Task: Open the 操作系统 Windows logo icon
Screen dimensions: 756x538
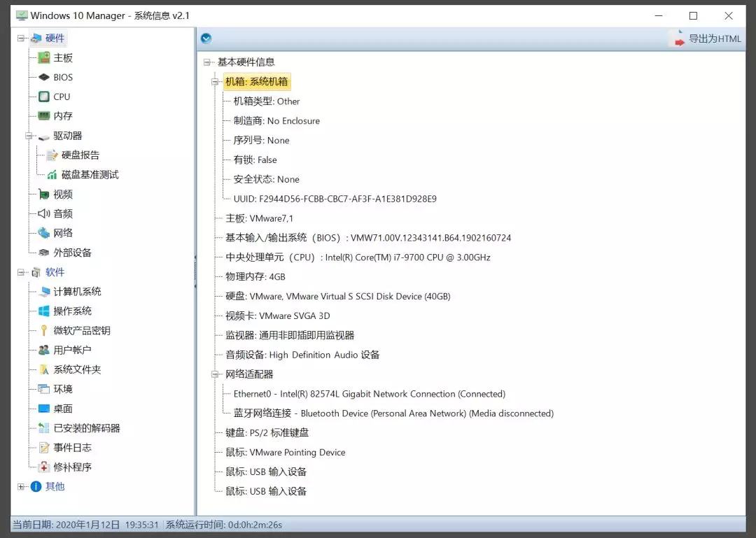Action: click(x=44, y=311)
